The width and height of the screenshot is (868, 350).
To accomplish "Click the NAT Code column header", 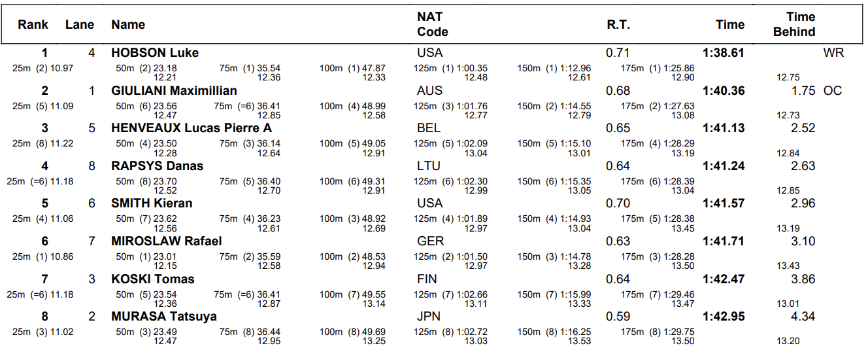I will (432, 24).
